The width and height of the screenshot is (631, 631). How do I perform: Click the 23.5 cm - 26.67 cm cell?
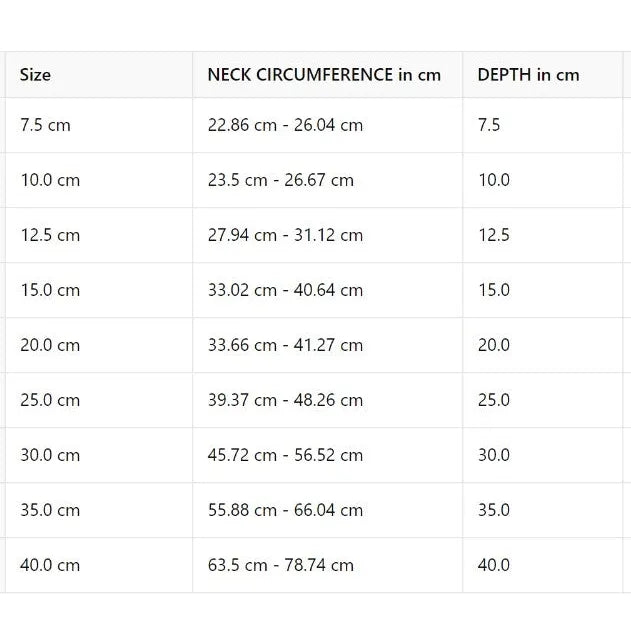pos(281,181)
